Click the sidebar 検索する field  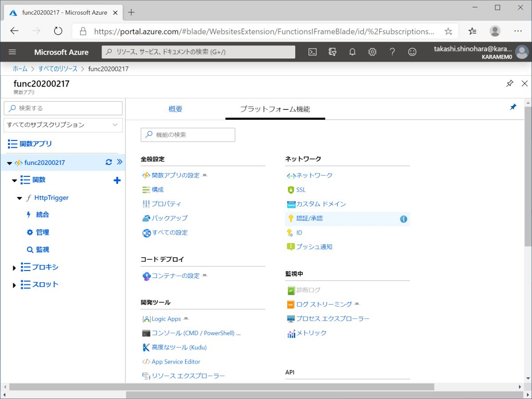[x=63, y=108]
